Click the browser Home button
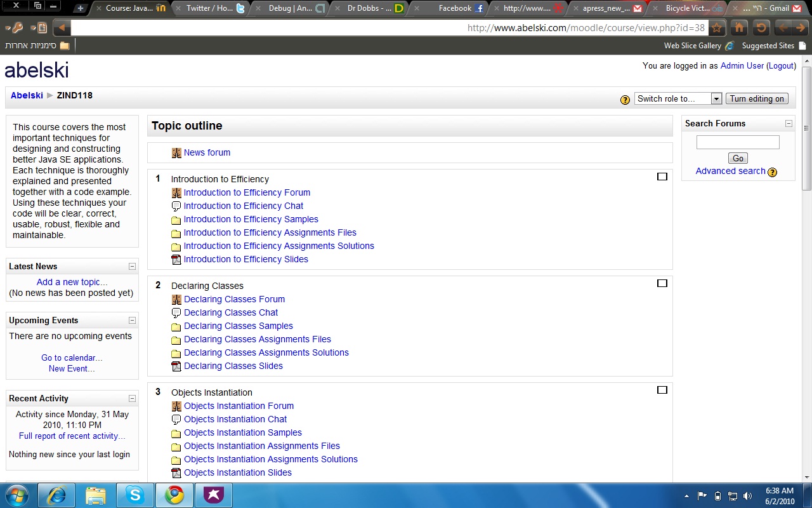 pyautogui.click(x=738, y=27)
